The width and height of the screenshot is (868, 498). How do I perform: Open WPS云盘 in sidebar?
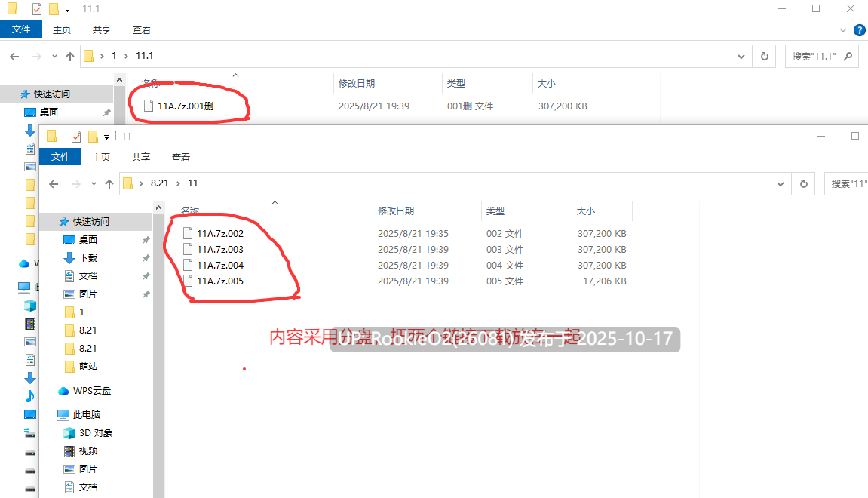pyautogui.click(x=91, y=391)
